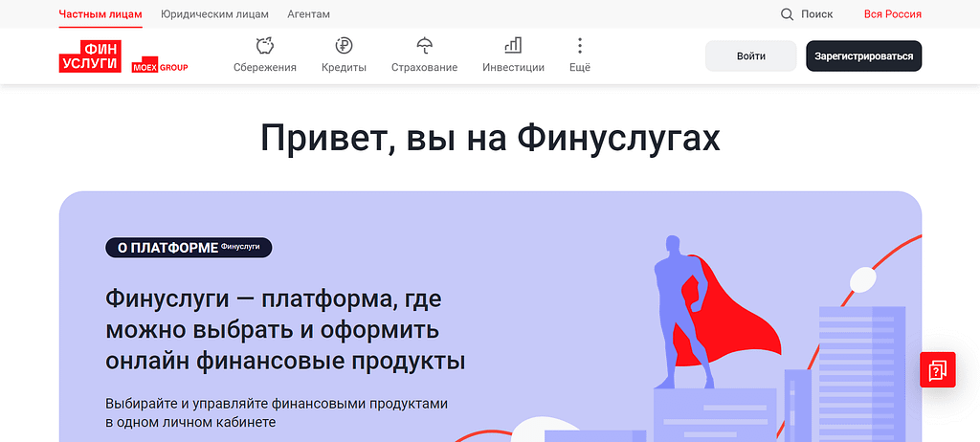Click the О ПЛАТФОРМЕ Финуслуги badge
Image resolution: width=980 pixels, height=442 pixels.
189,248
